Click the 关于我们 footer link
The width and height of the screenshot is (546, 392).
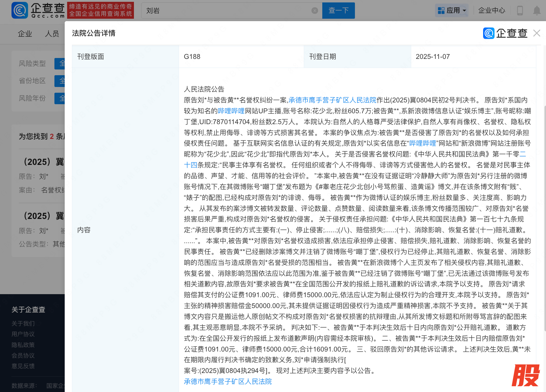click(23, 323)
